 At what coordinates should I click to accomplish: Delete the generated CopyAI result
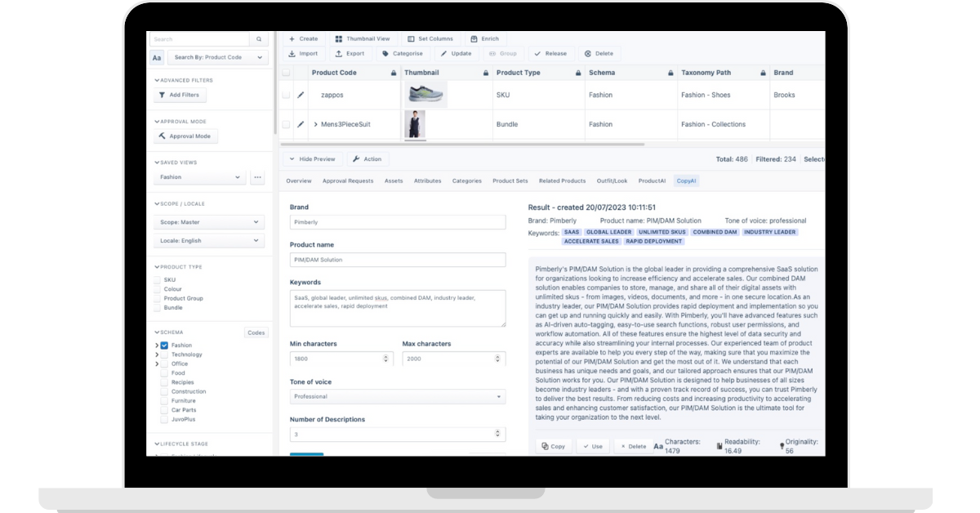click(x=633, y=446)
